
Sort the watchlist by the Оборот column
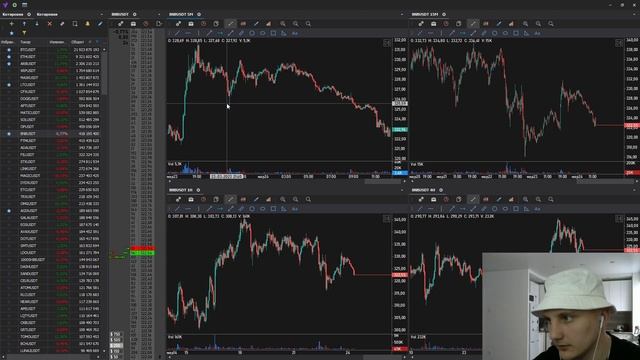point(78,42)
